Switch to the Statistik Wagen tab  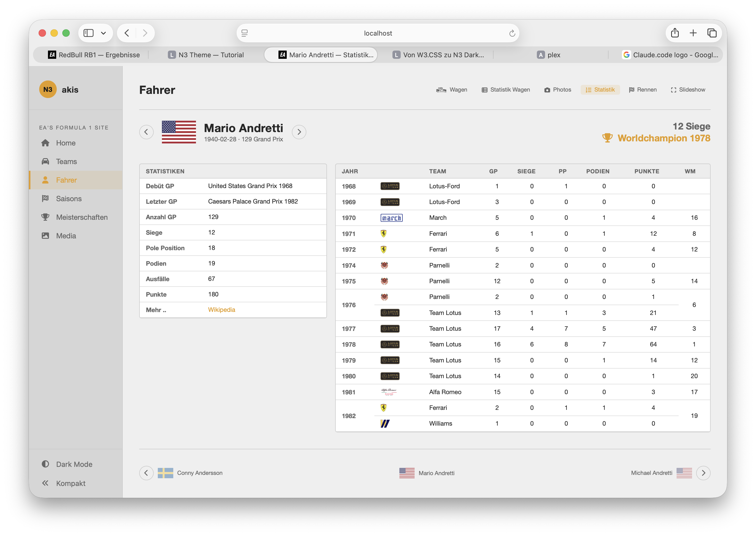(x=506, y=90)
